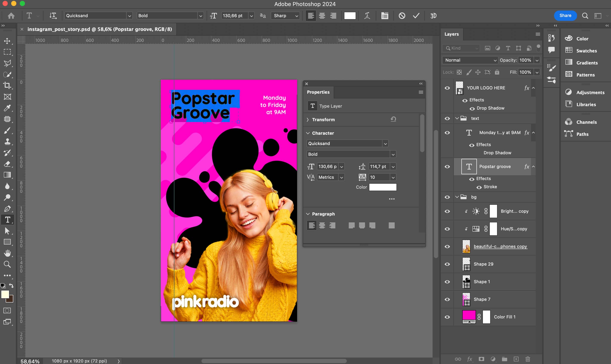The image size is (611, 364).
Task: Cancel current text edits icon
Action: tap(402, 16)
